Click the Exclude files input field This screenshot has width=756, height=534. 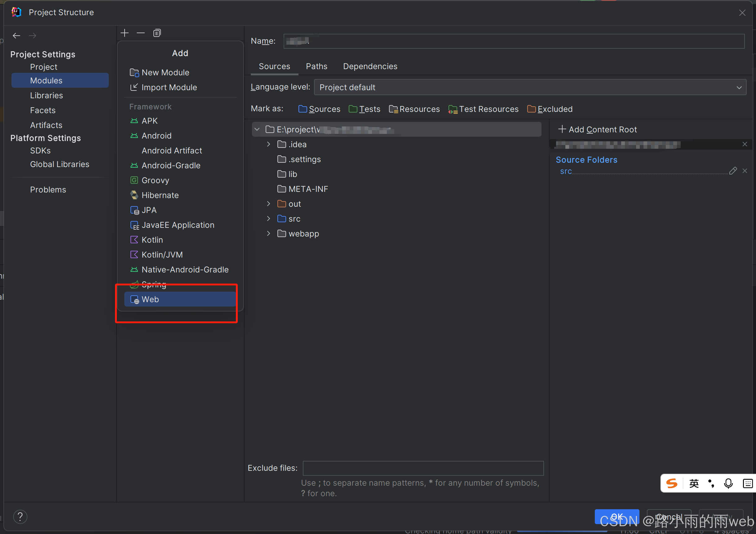[423, 468]
